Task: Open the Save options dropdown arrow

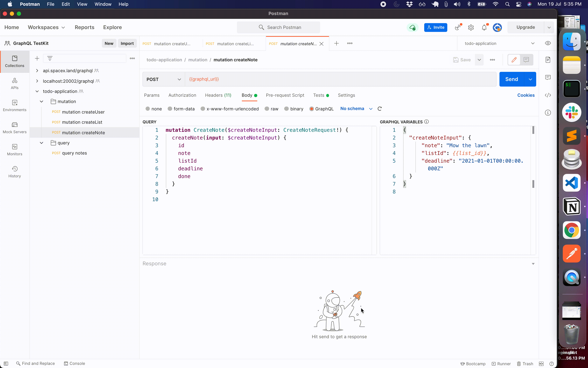Action: (479, 60)
